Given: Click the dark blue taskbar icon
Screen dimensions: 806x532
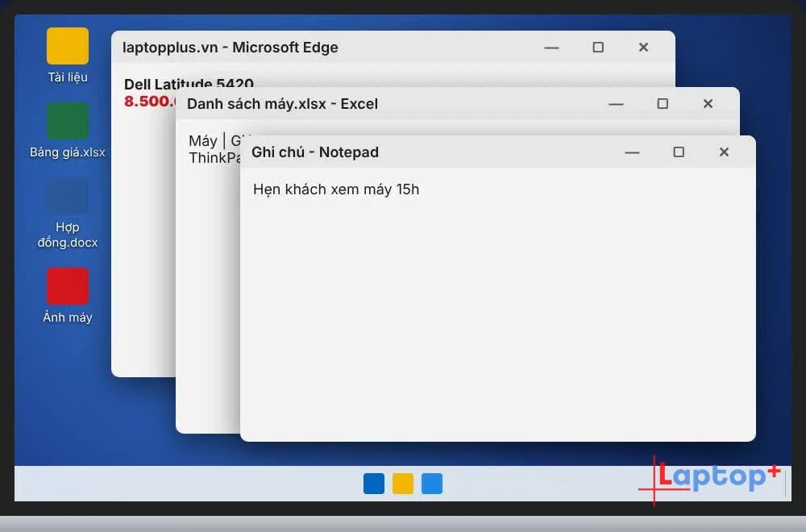Looking at the screenshot, I should 374,484.
